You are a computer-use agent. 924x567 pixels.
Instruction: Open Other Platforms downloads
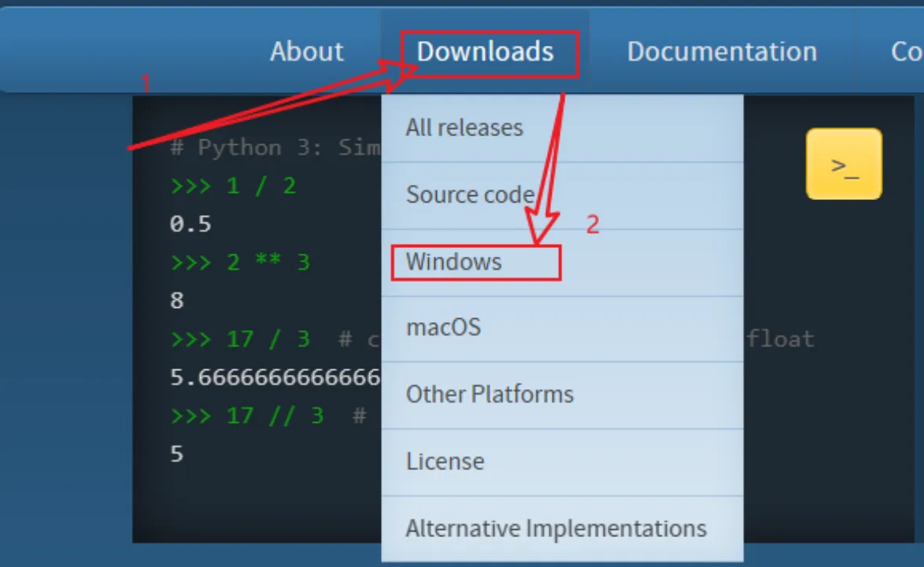[x=490, y=394]
